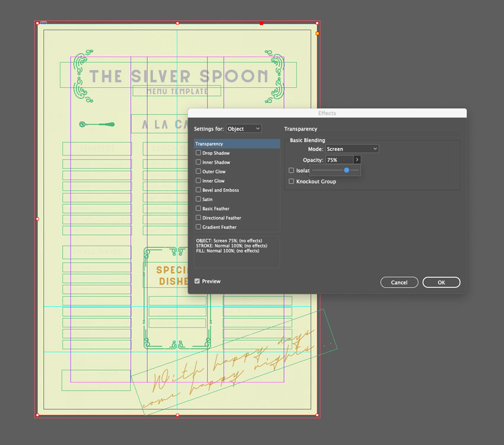The height and width of the screenshot is (445, 504).
Task: Enable the Drop Shadow effect
Action: click(199, 153)
